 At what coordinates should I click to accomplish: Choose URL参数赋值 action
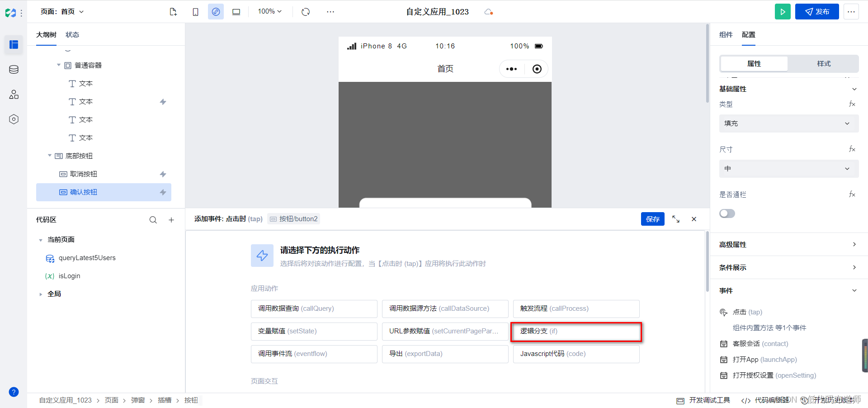(445, 331)
